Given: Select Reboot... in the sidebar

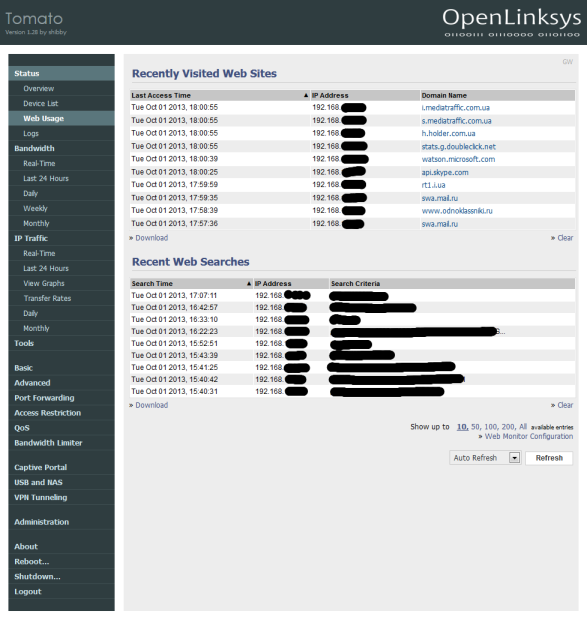Looking at the screenshot, I should pos(32,562).
